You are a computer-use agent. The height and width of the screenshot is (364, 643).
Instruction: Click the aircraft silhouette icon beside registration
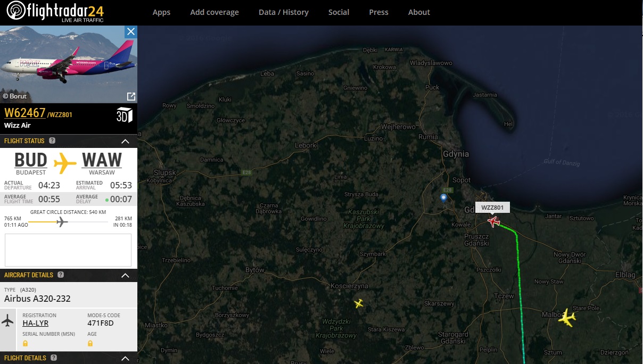click(x=8, y=321)
